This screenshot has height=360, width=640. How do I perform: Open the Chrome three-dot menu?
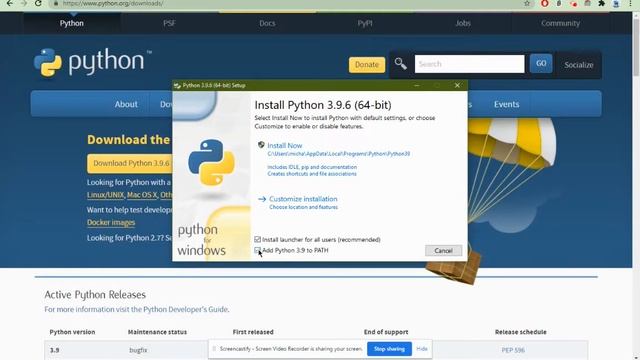[630, 3]
